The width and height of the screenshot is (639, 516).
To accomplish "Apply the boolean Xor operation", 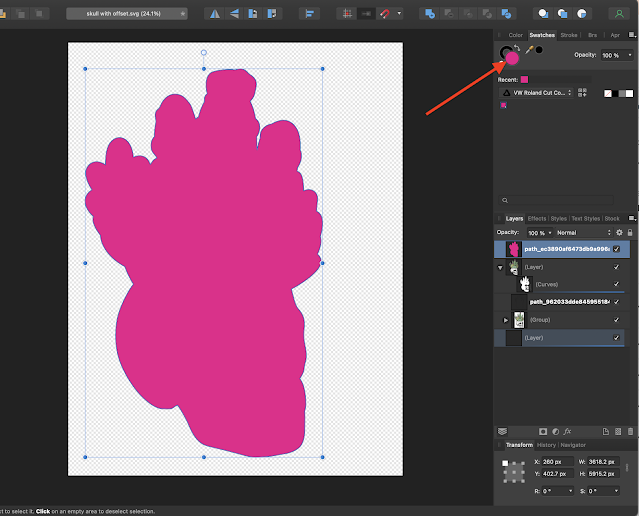I will click(487, 14).
